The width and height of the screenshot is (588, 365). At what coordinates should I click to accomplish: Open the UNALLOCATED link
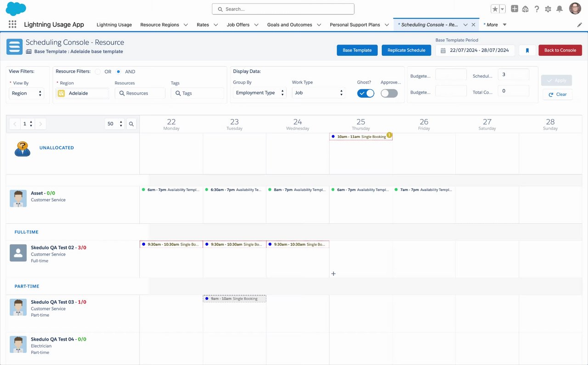click(x=57, y=148)
